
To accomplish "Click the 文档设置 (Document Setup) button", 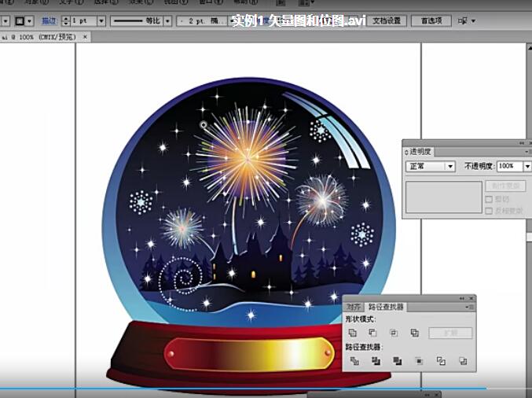I will pos(387,20).
